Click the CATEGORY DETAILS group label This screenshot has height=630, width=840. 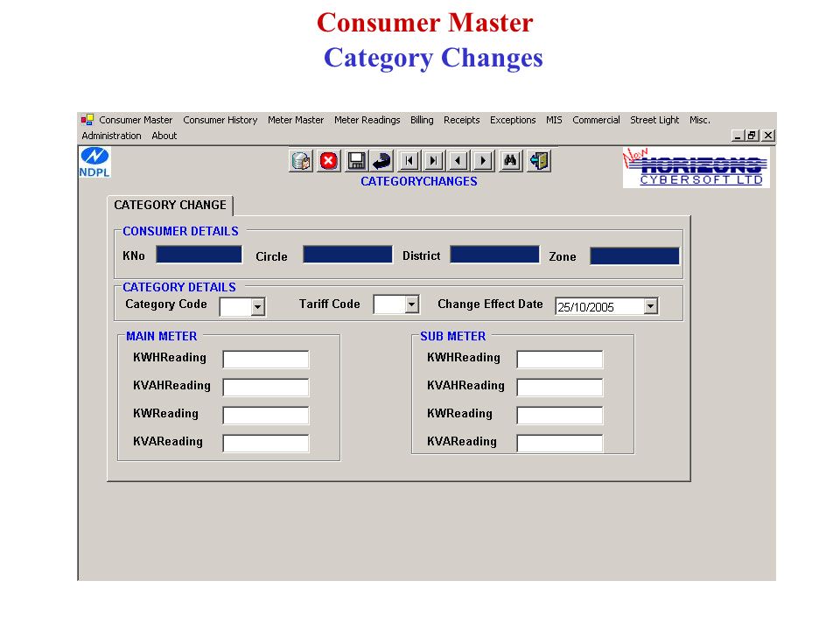178,287
